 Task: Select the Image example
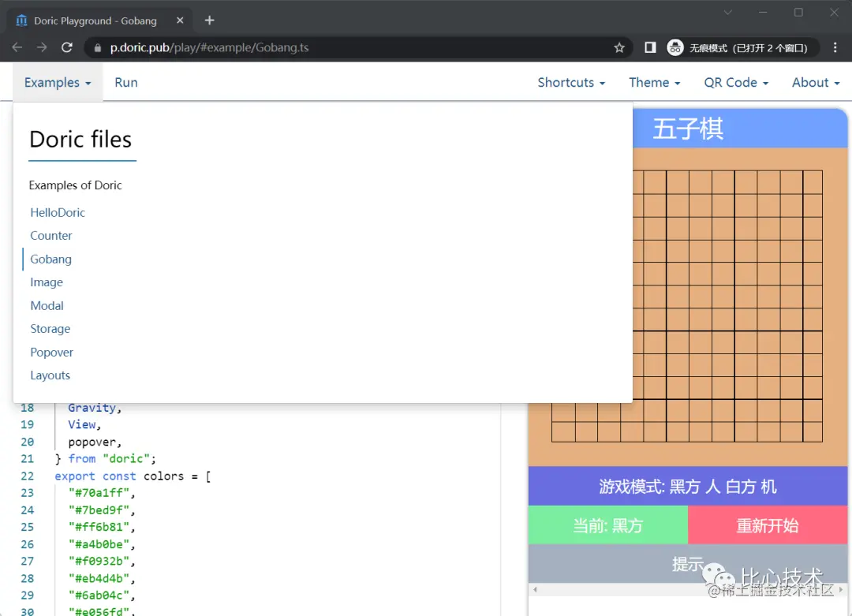tap(47, 282)
